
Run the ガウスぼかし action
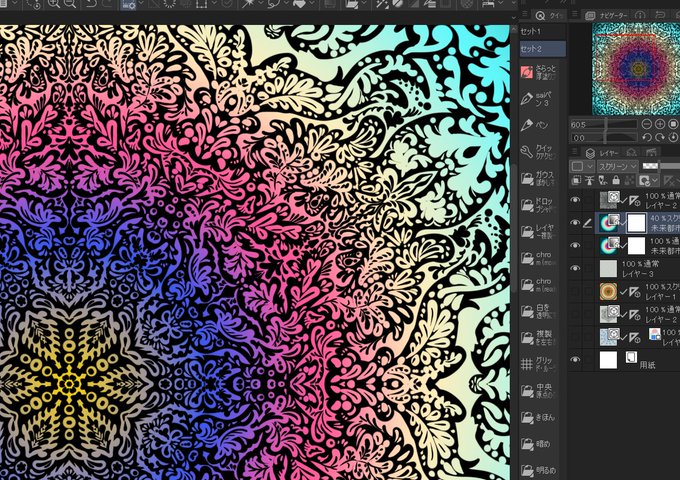pyautogui.click(x=541, y=178)
